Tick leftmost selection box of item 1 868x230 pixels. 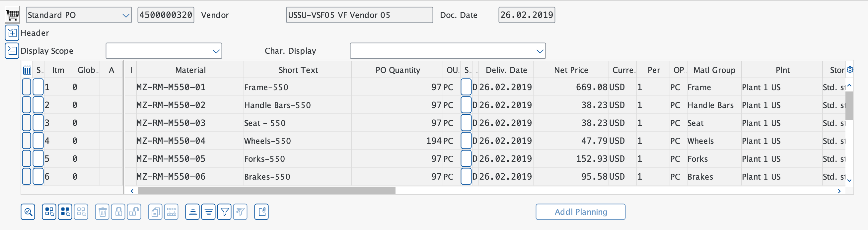coord(27,87)
